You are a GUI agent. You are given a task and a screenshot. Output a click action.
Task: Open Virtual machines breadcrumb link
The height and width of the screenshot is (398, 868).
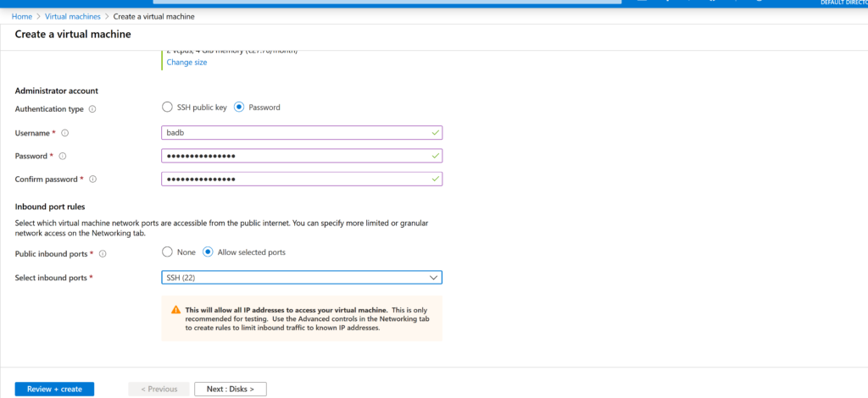click(x=72, y=16)
